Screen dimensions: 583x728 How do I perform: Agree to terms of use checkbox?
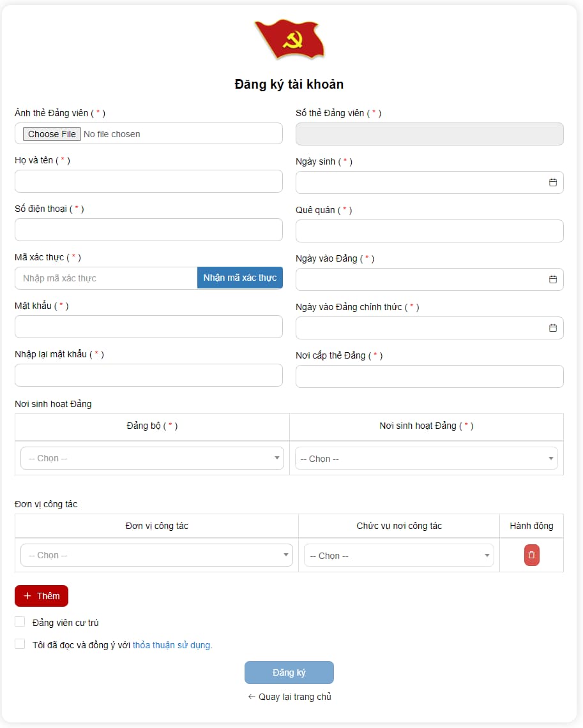coord(20,644)
